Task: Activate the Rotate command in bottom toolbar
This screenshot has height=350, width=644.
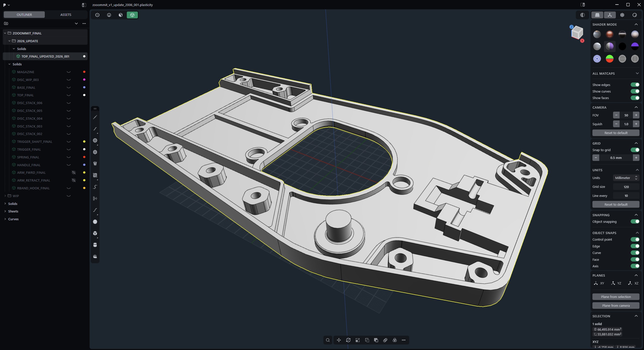Action: [x=348, y=340]
